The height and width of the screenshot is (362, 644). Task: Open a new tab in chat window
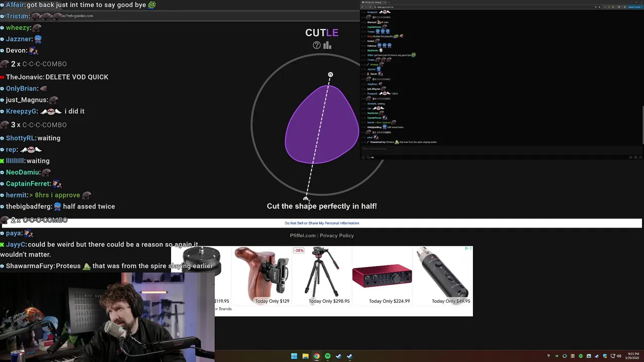coord(388,3)
